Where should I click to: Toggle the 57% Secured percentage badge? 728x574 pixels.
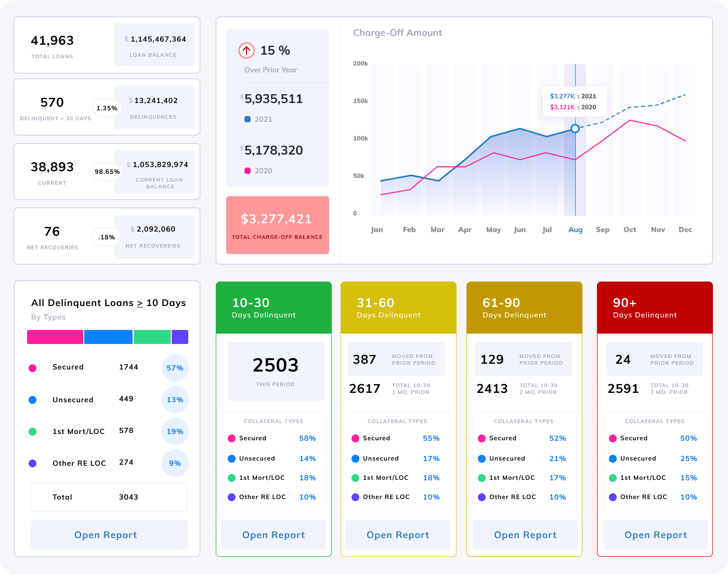point(175,368)
